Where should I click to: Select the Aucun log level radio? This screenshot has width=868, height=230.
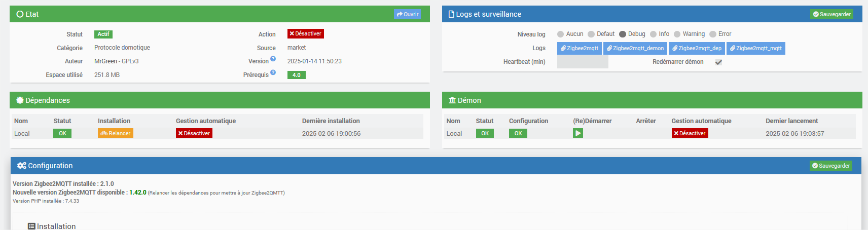560,34
